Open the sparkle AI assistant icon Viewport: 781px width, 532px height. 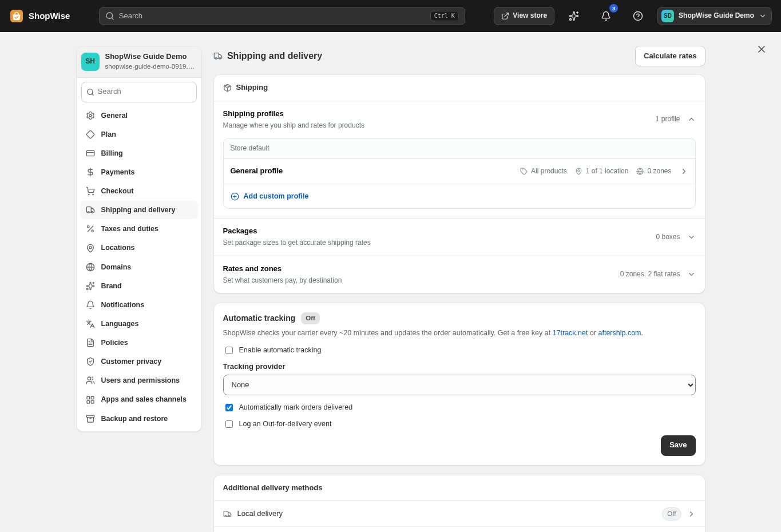coord(574,16)
